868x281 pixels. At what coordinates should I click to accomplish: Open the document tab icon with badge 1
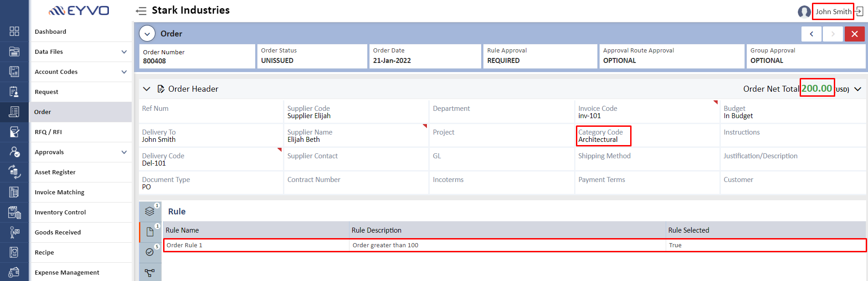pos(150,232)
